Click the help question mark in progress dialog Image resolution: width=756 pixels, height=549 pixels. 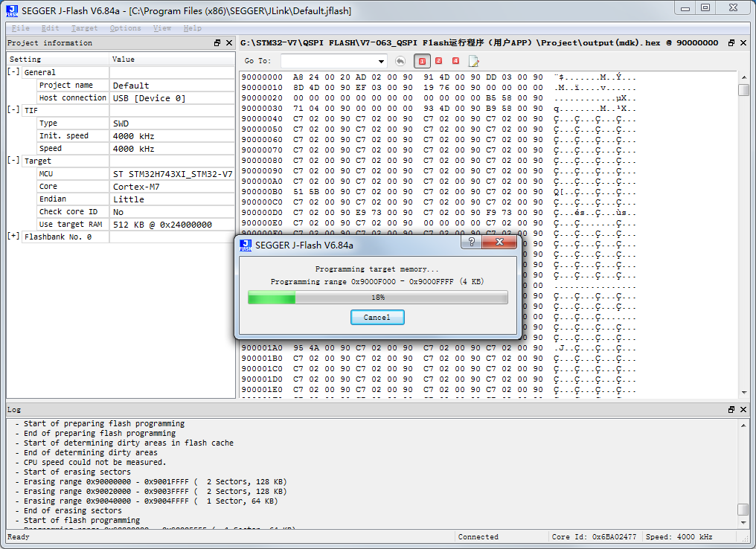point(472,242)
